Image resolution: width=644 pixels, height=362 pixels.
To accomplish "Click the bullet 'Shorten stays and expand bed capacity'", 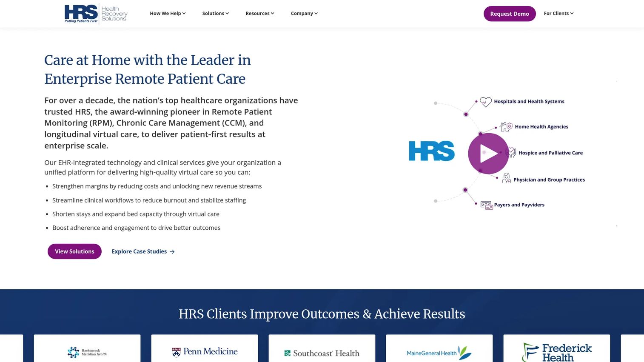I will pos(136,214).
